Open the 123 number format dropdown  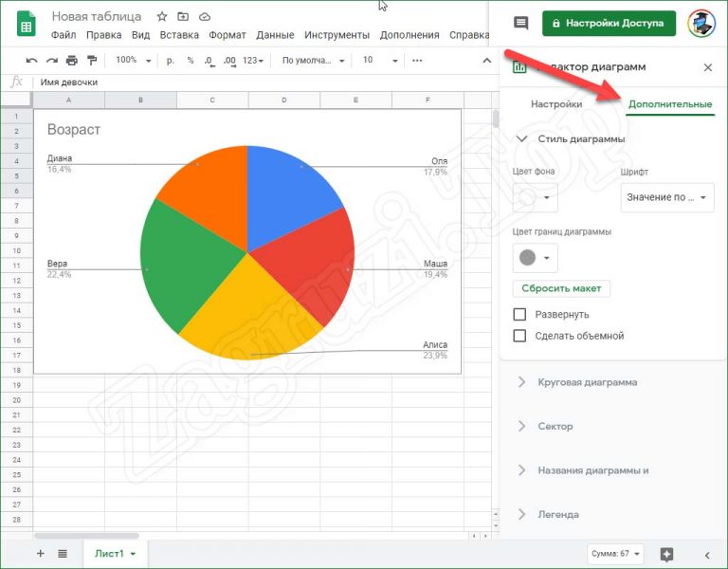[253, 61]
